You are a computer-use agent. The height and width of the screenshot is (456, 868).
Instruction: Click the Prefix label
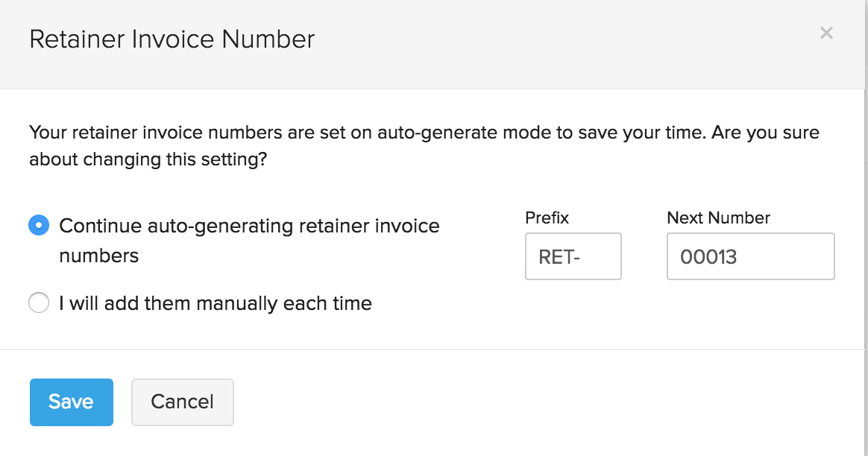547,218
